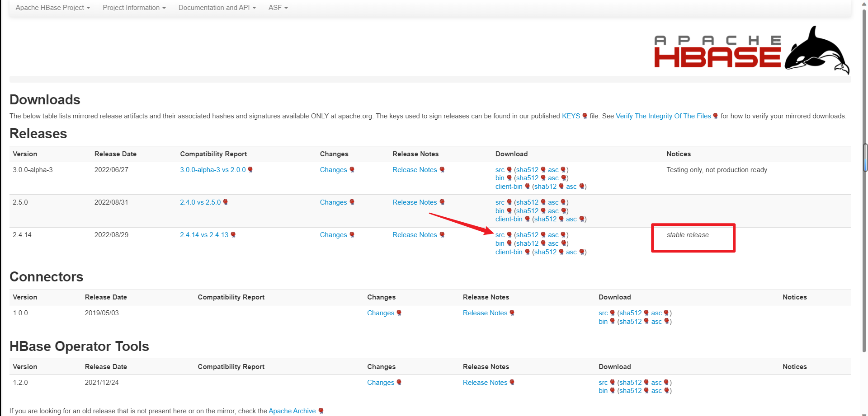Open compatibility report 3.0.0-alpha-3 vs 2.0.0
Screen dimensions: 868x416
(x=213, y=170)
